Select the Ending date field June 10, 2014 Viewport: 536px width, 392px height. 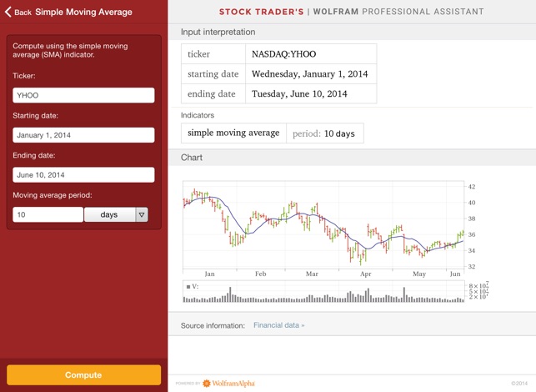83,175
